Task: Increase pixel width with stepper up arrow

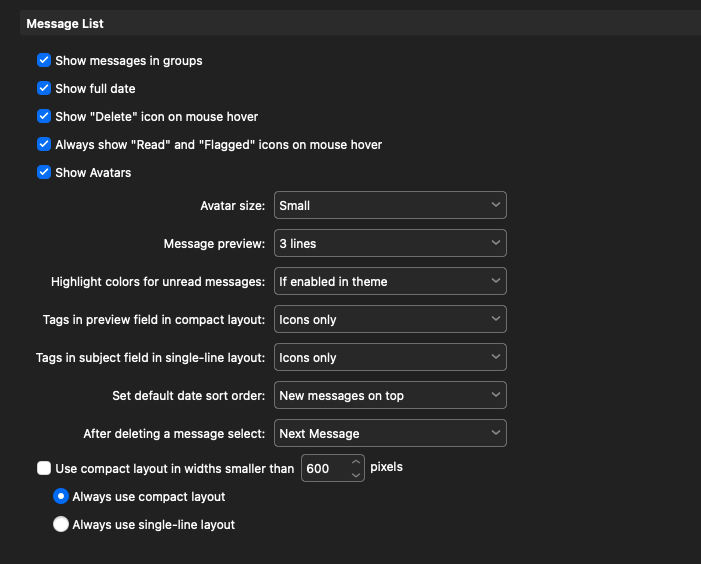Action: (357, 462)
